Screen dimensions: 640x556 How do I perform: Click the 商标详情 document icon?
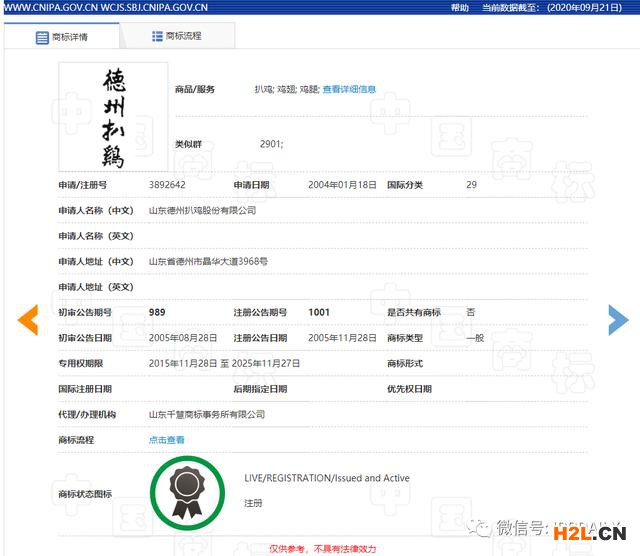pyautogui.click(x=42, y=37)
